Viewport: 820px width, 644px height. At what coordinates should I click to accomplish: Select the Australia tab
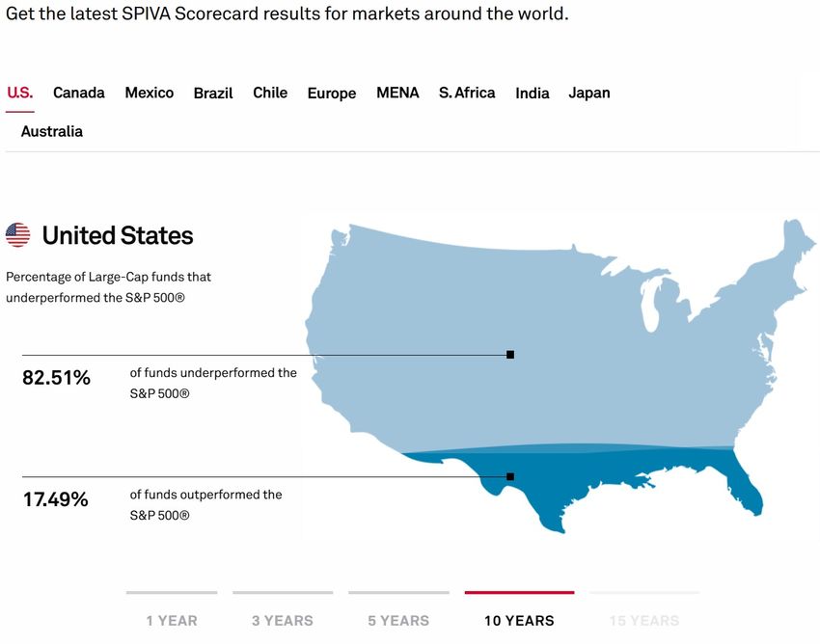[52, 131]
